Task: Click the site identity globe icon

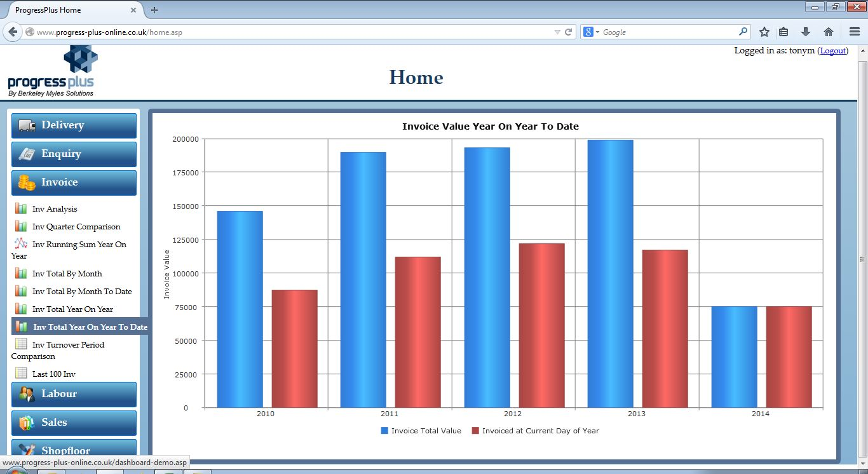Action: click(30, 32)
